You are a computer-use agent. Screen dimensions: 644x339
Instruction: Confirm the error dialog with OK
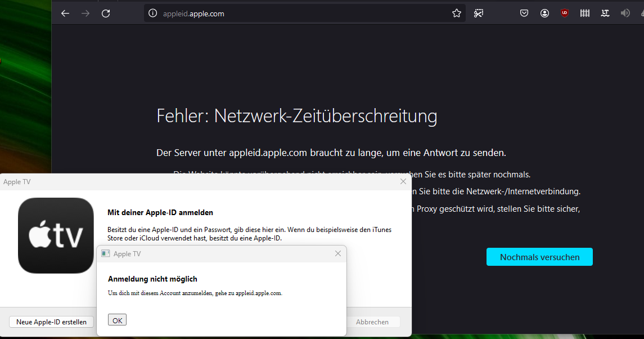[117, 320]
